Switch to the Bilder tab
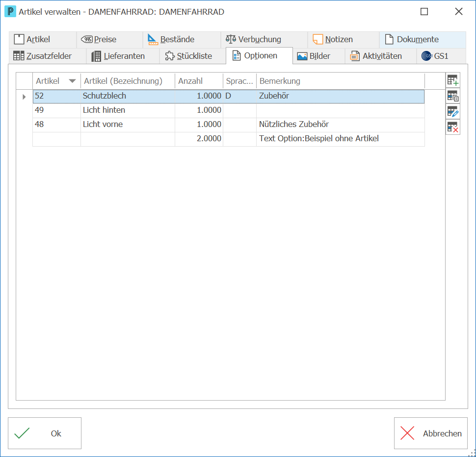Image resolution: width=476 pixels, height=457 pixels. pyautogui.click(x=319, y=56)
